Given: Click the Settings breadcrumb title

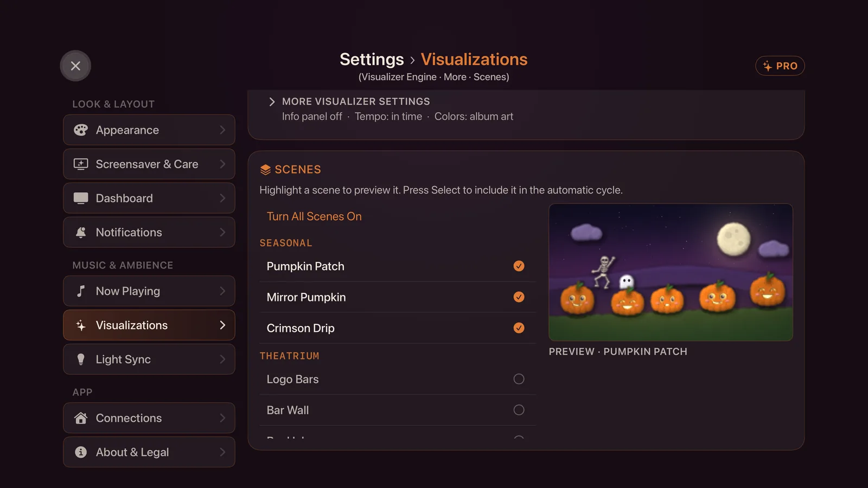Looking at the screenshot, I should (372, 59).
